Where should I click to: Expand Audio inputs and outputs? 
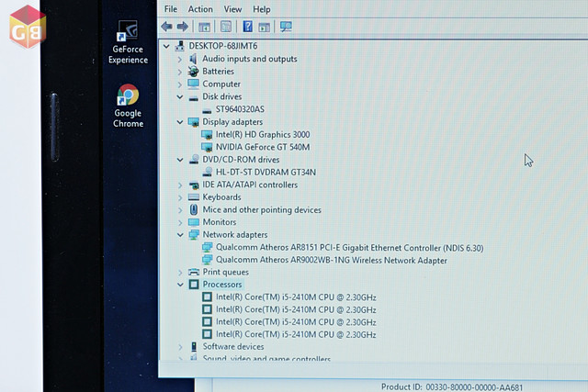[x=180, y=59]
